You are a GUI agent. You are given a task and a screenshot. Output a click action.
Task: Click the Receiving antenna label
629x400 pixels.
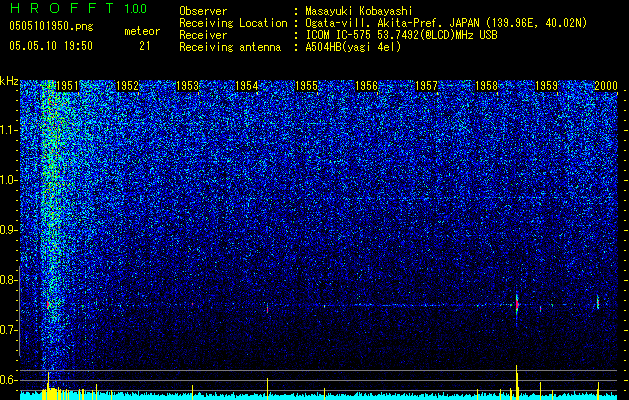230,47
